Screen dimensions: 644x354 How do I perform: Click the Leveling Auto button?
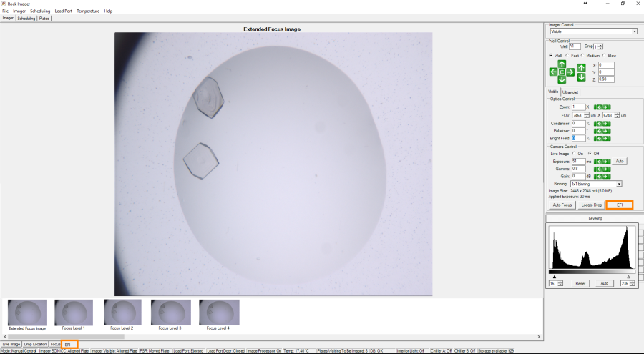[x=604, y=284]
